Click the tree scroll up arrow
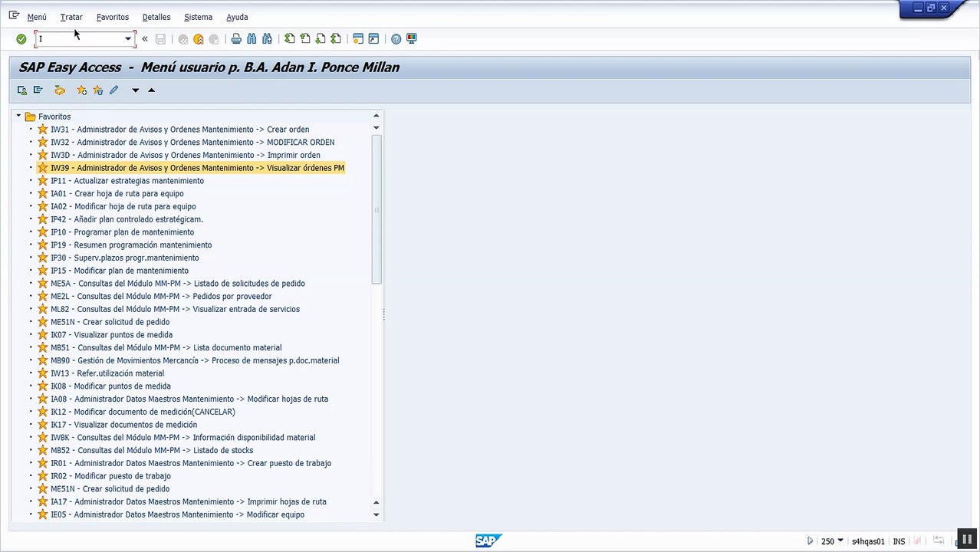Viewport: 980px width, 552px height. click(377, 116)
